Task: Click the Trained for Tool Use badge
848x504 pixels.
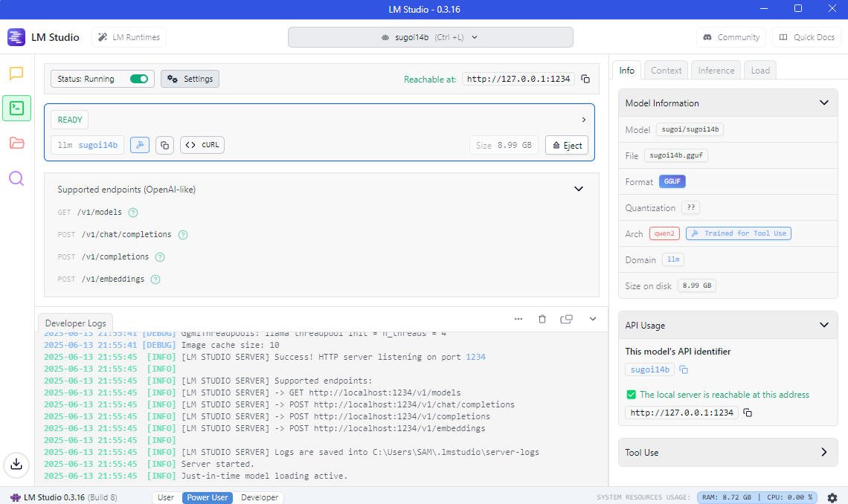Action: point(739,233)
